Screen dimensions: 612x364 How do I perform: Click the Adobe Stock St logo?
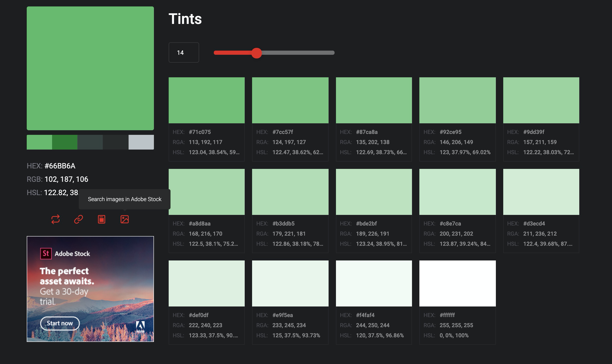[x=46, y=253]
